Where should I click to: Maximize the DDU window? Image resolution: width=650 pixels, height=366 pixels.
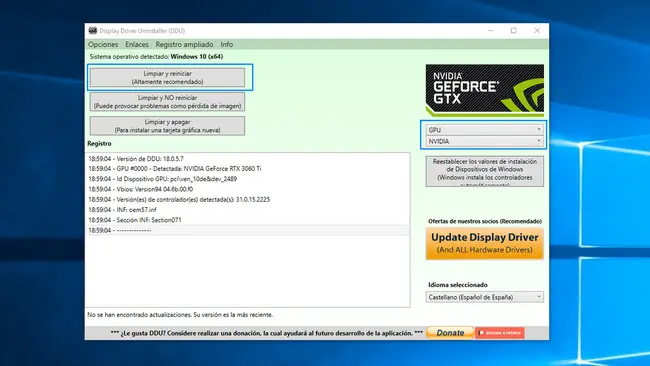point(514,31)
